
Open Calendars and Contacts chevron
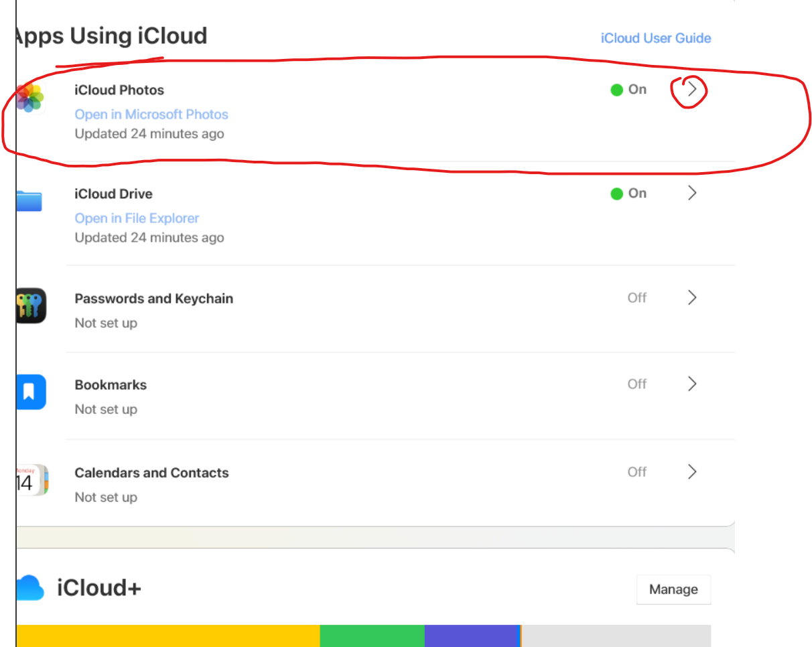693,472
